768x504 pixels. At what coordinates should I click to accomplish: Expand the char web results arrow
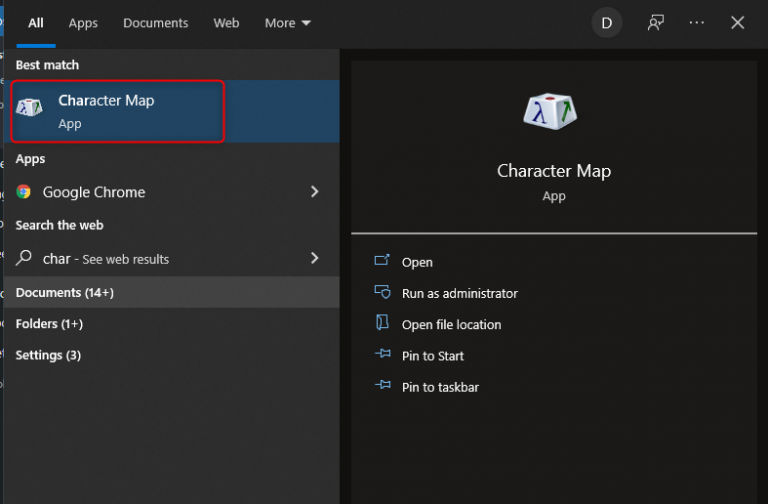314,258
